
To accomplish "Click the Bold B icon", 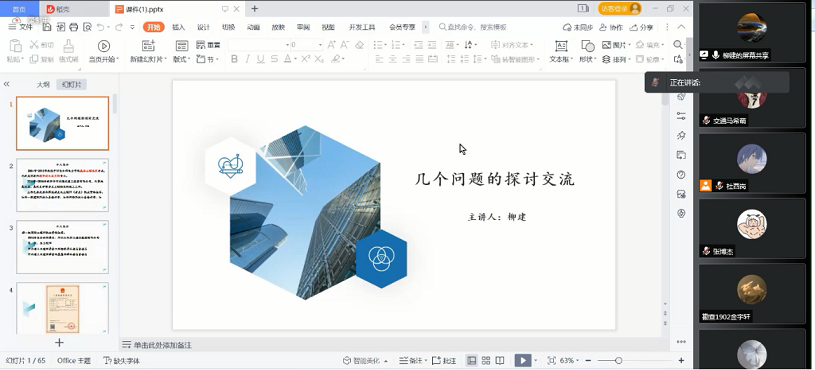I will tap(234, 59).
